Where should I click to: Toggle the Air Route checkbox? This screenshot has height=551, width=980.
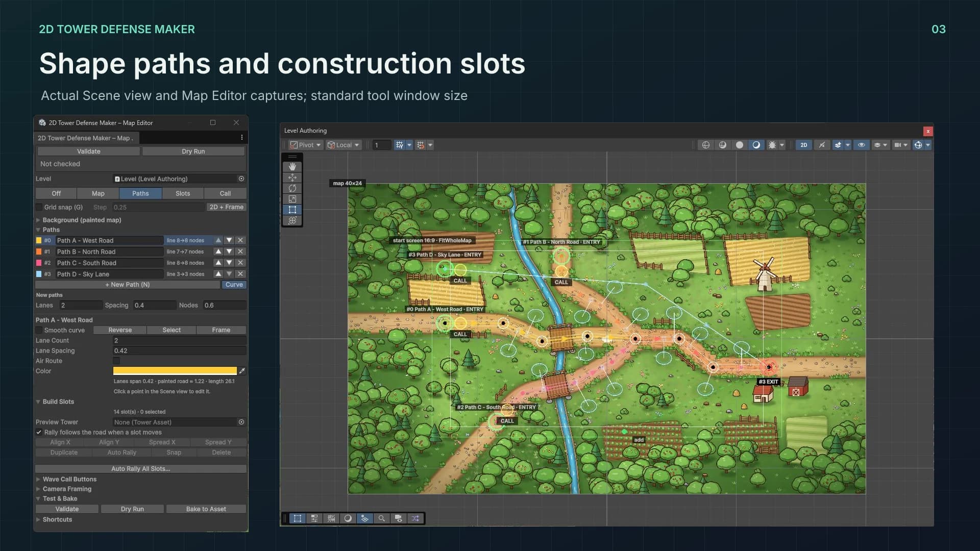[116, 361]
